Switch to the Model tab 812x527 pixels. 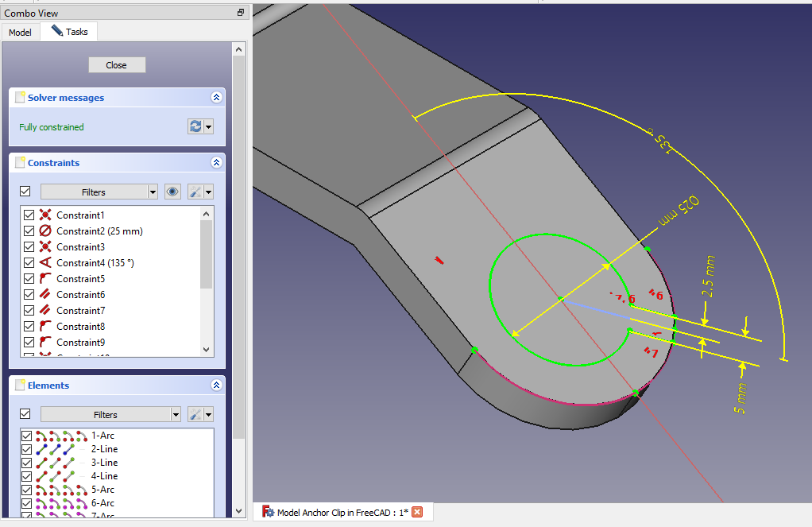(x=20, y=33)
